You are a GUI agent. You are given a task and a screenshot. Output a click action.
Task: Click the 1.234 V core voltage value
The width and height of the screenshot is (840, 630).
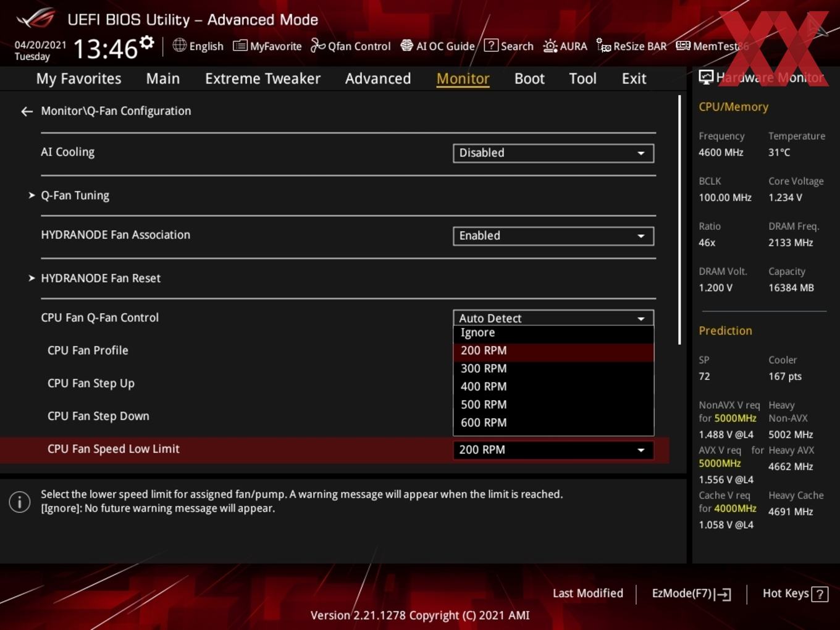[785, 198]
